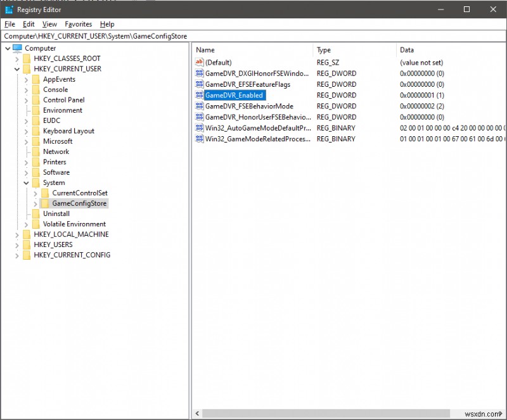507x420 pixels.
Task: Click the folder icon for GameConfigStore key
Action: (45, 203)
